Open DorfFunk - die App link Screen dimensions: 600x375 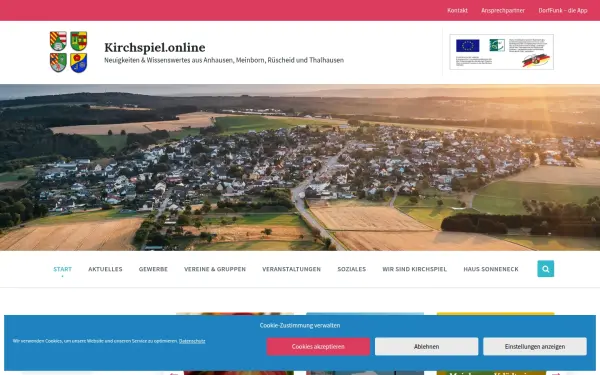562,10
